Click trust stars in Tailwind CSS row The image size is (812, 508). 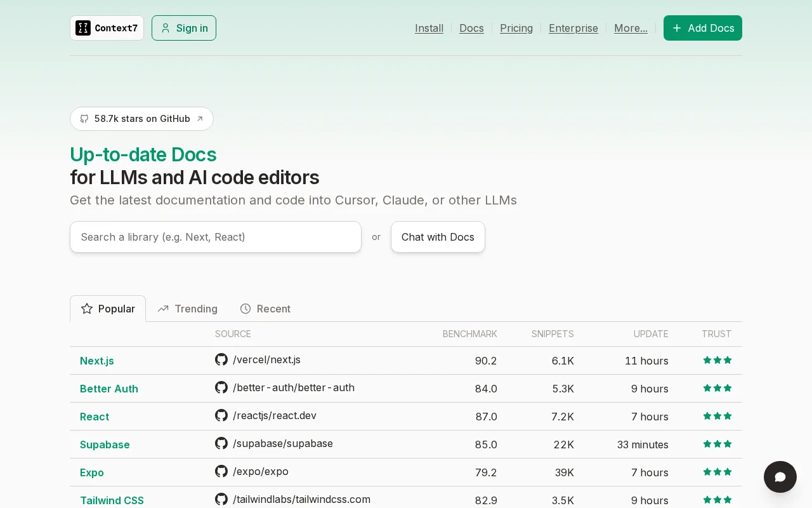[x=717, y=500]
